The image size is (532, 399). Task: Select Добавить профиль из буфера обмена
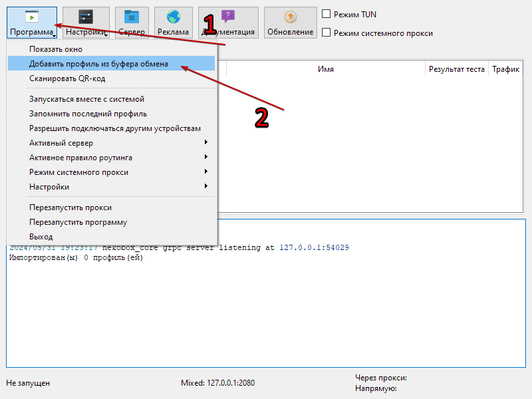coord(98,64)
